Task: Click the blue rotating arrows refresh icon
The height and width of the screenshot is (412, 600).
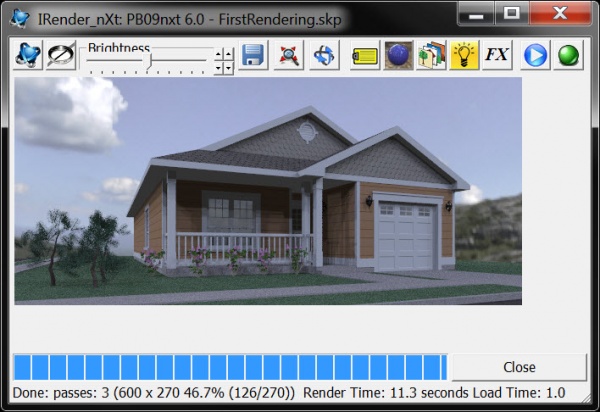Action: tap(324, 55)
